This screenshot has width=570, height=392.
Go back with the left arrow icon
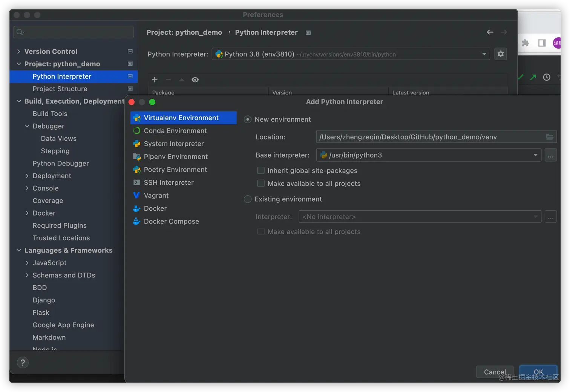pyautogui.click(x=490, y=32)
